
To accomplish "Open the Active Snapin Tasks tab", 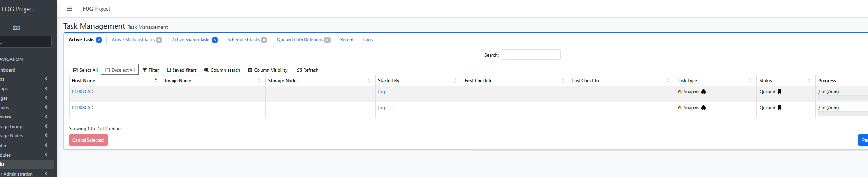I will pos(195,40).
